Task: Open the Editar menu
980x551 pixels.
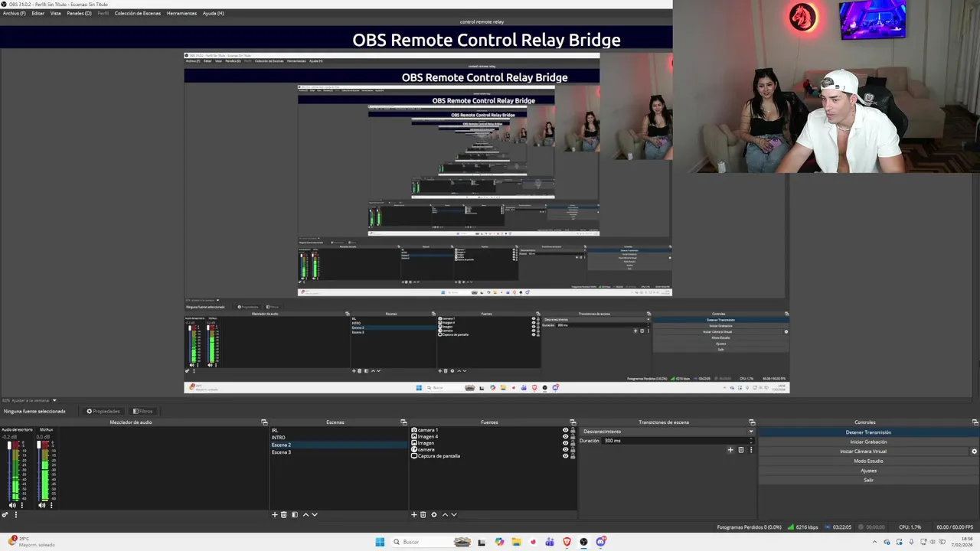Action: tap(38, 13)
